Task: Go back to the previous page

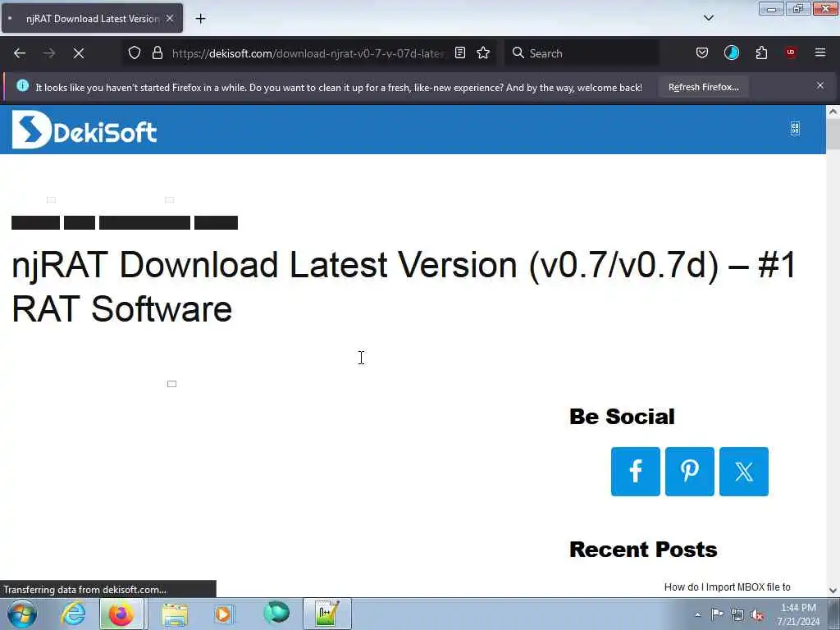Action: [20, 53]
